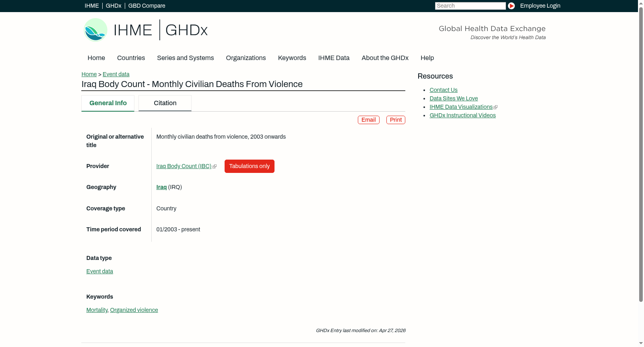Switch to the Citation tab
This screenshot has width=644, height=347.
[x=165, y=103]
